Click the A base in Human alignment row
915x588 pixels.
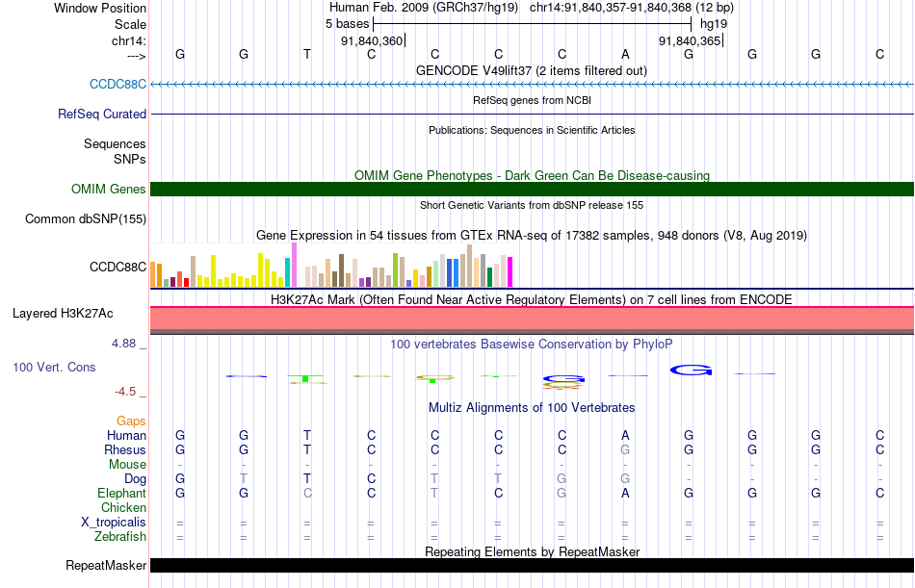pyautogui.click(x=625, y=436)
